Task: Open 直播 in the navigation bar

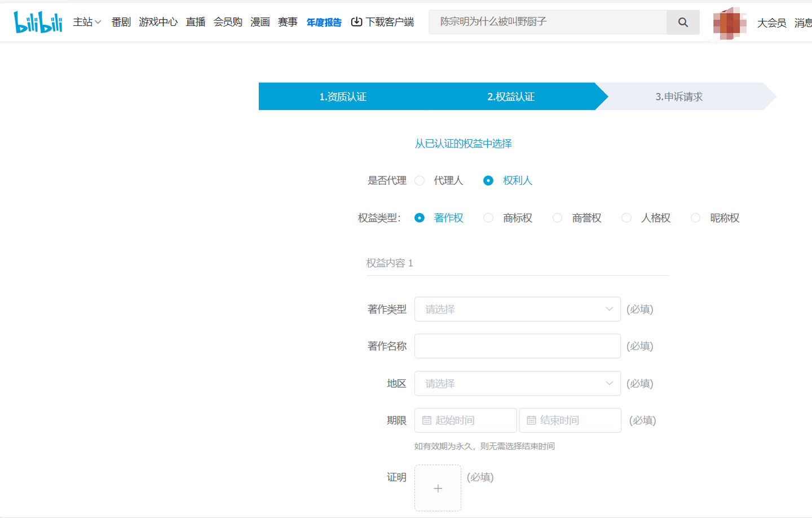Action: pos(196,22)
